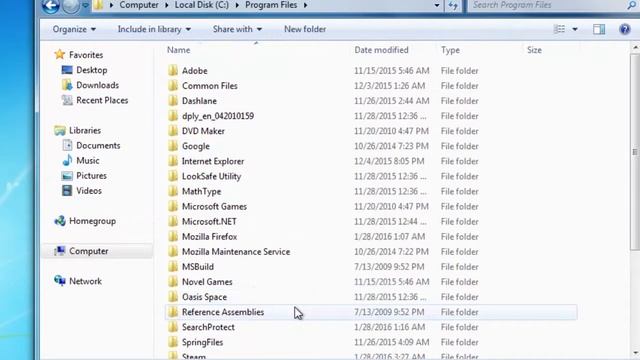This screenshot has width=640, height=360.
Task: Expand arrow after Program Files breadcrumb
Action: pos(305,5)
